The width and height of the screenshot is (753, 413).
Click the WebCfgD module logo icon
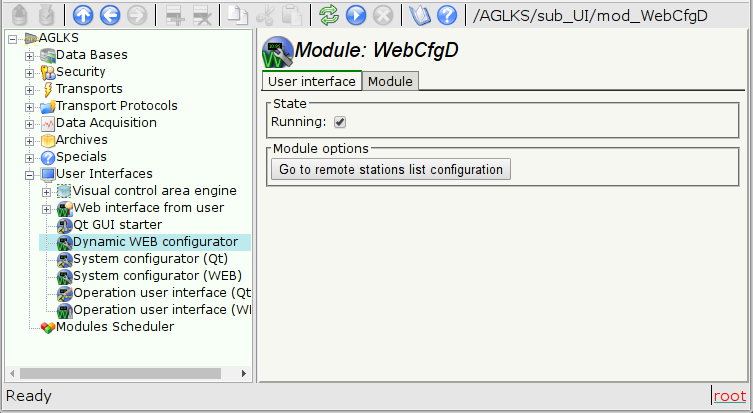277,52
